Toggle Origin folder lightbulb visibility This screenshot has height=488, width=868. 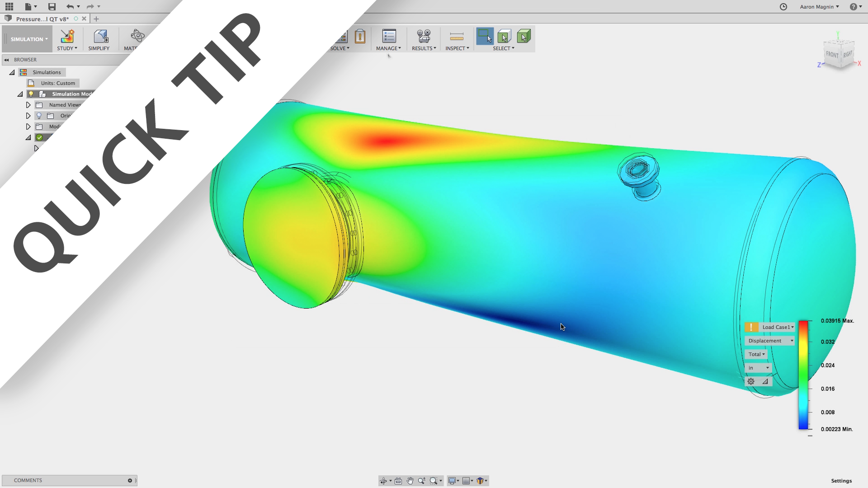[39, 116]
